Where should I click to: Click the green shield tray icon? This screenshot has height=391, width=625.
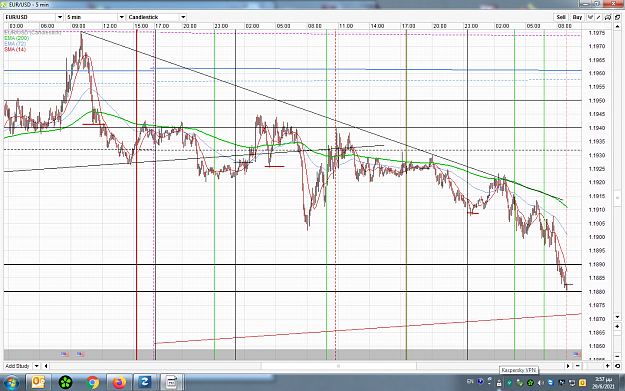(509, 383)
